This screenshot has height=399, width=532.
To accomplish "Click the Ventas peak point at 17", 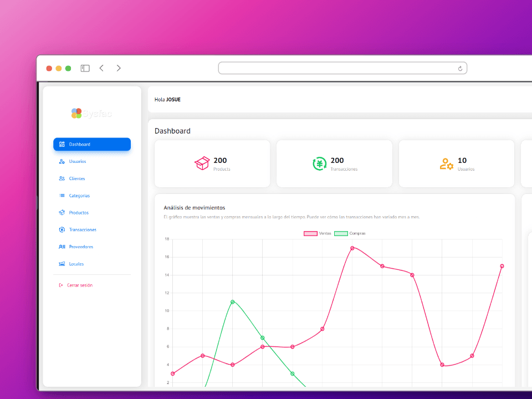I will tap(352, 248).
